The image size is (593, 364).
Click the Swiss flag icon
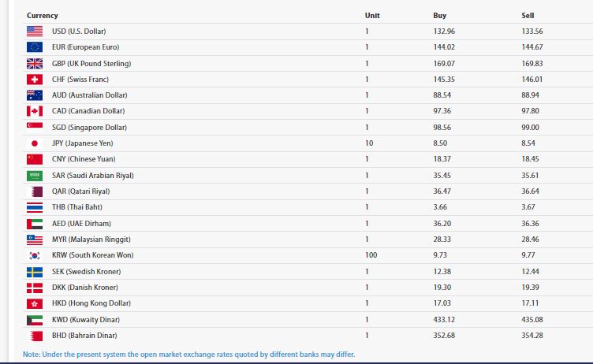point(35,80)
